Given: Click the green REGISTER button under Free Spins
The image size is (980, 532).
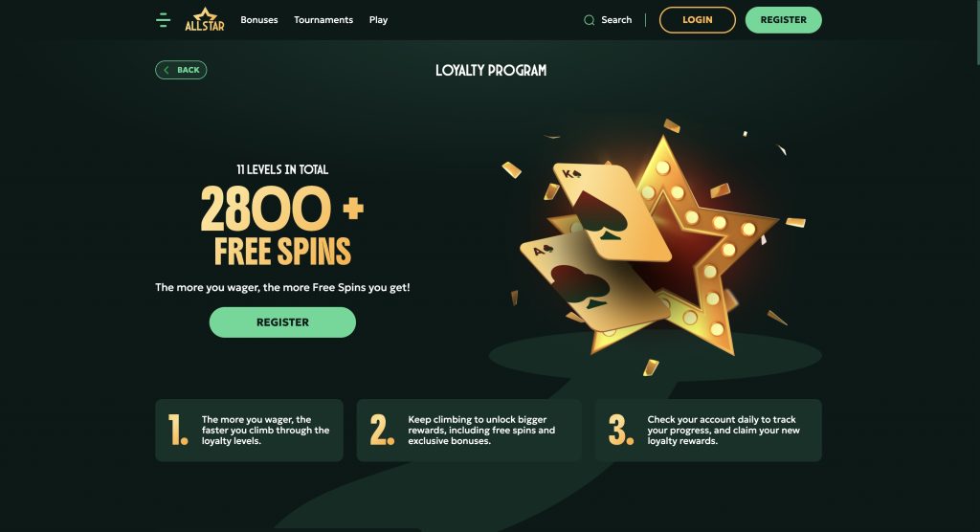Looking at the screenshot, I should tap(282, 322).
